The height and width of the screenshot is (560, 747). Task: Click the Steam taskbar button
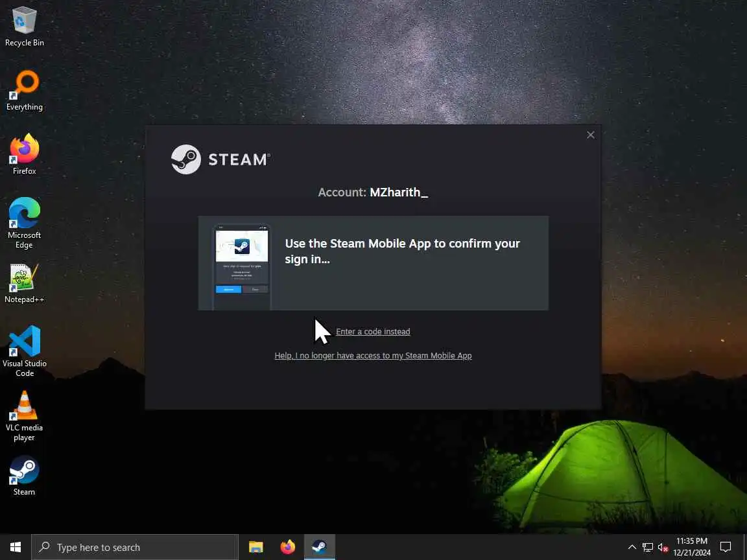[x=320, y=547]
